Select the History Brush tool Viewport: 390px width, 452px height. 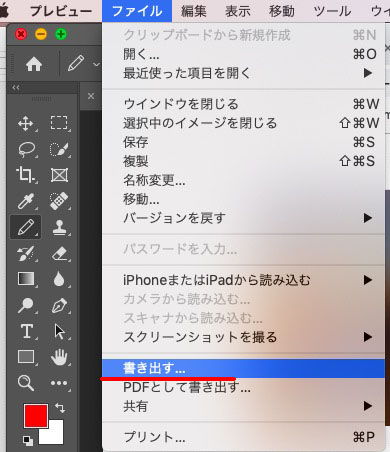pyautogui.click(x=25, y=254)
